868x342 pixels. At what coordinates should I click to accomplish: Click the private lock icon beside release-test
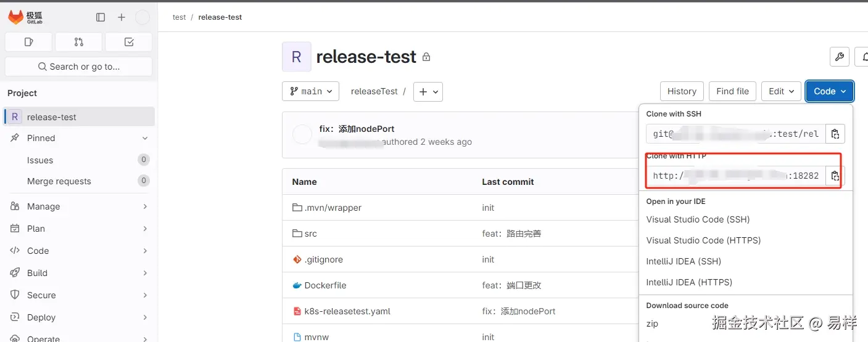coord(426,57)
